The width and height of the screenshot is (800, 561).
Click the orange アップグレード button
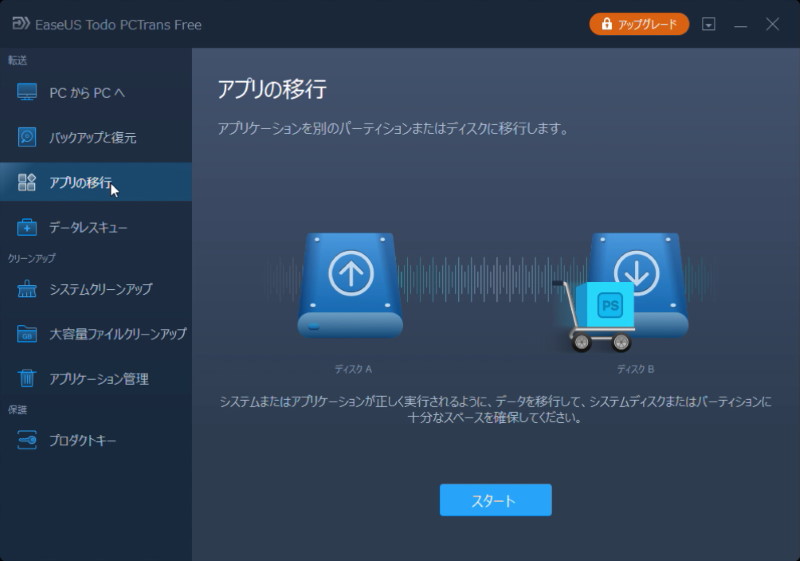639,24
